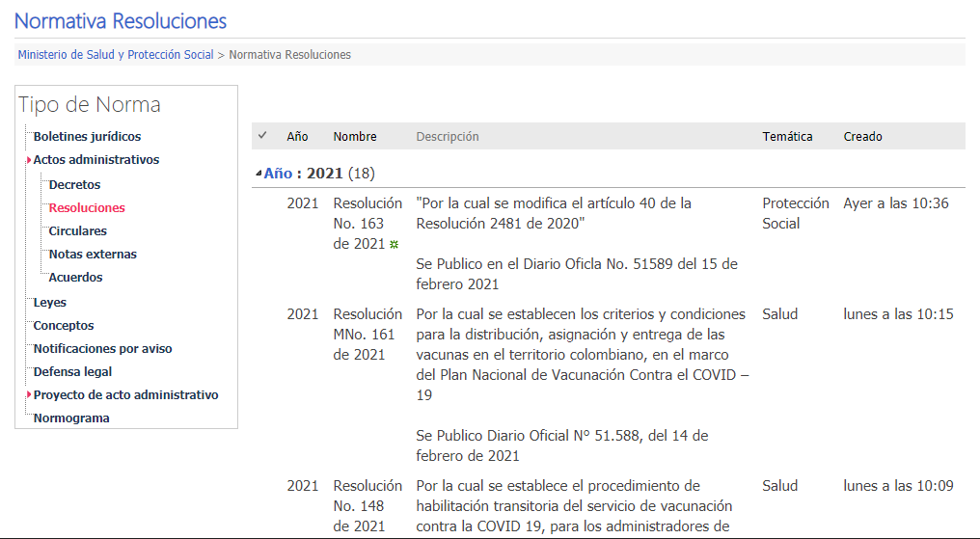Click the select-all checkmark in table header
980x539 pixels.
point(262,136)
